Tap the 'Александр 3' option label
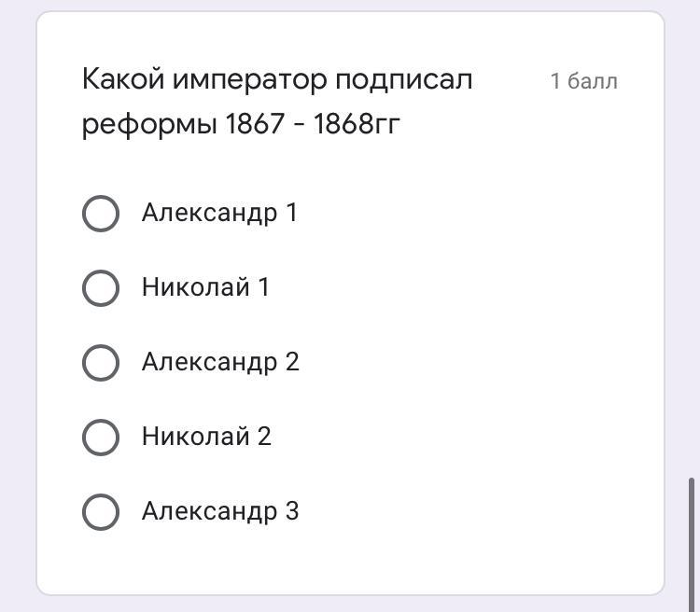This screenshot has width=700, height=612. click(x=220, y=511)
